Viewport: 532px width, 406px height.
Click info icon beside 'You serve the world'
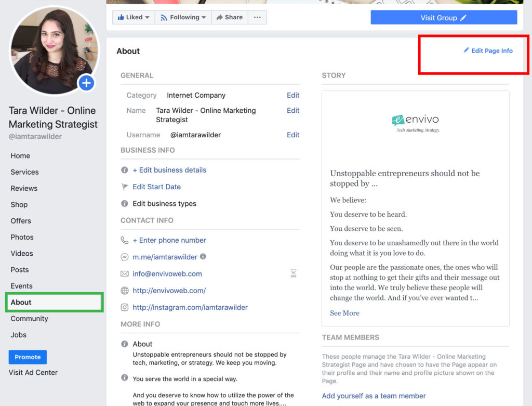[x=125, y=377]
